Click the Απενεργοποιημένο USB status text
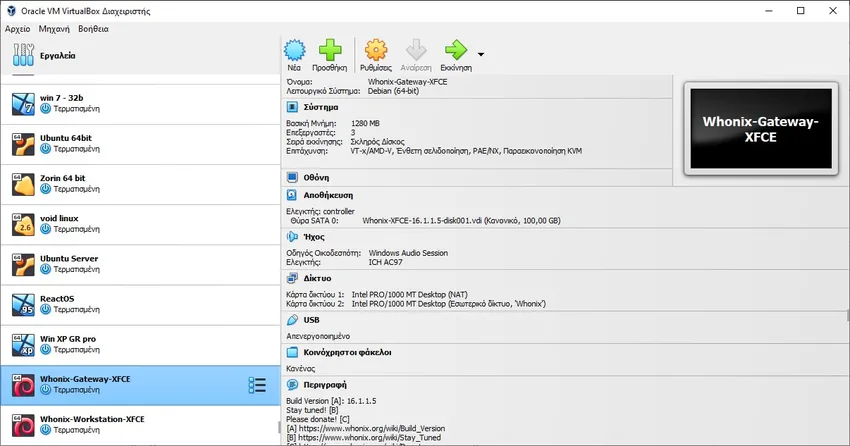Image resolution: width=850 pixels, height=446 pixels. coord(318,336)
